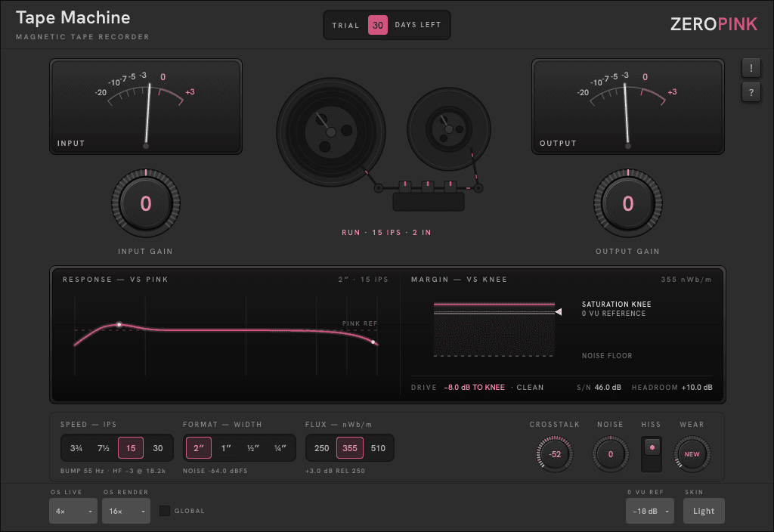This screenshot has width=774, height=532.
Task: Click the tape head block under reels
Action: pos(429,202)
